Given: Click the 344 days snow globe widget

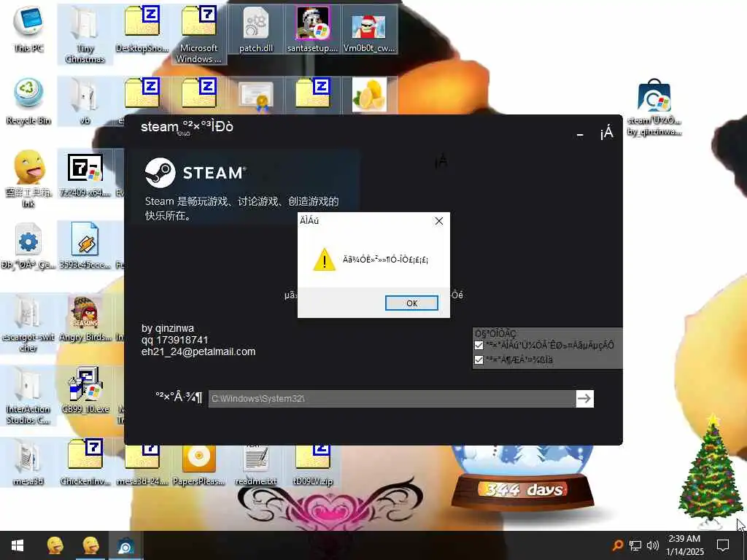Looking at the screenshot, I should pos(522,478).
